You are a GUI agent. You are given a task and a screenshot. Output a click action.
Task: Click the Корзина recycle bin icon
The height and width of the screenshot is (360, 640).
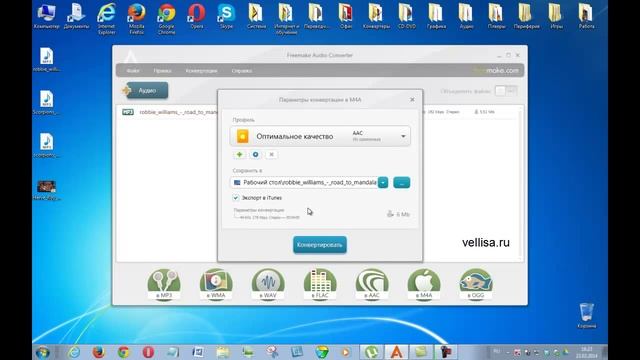[587, 316]
